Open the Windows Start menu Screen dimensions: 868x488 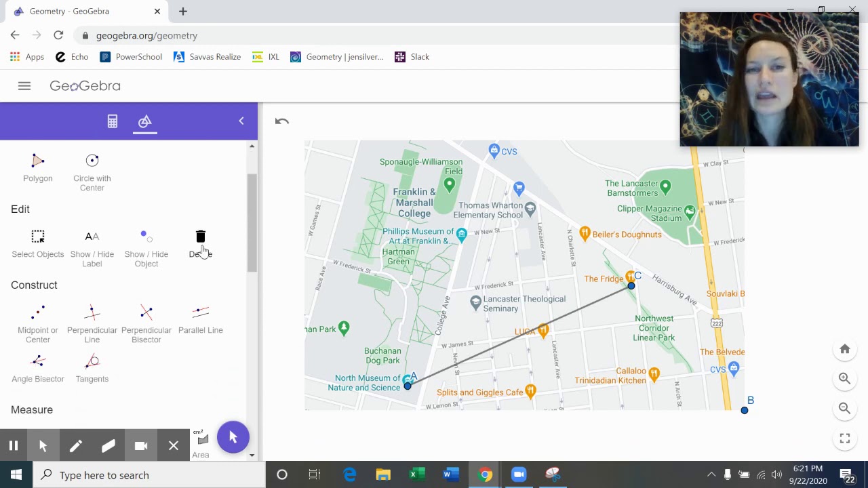click(16, 475)
